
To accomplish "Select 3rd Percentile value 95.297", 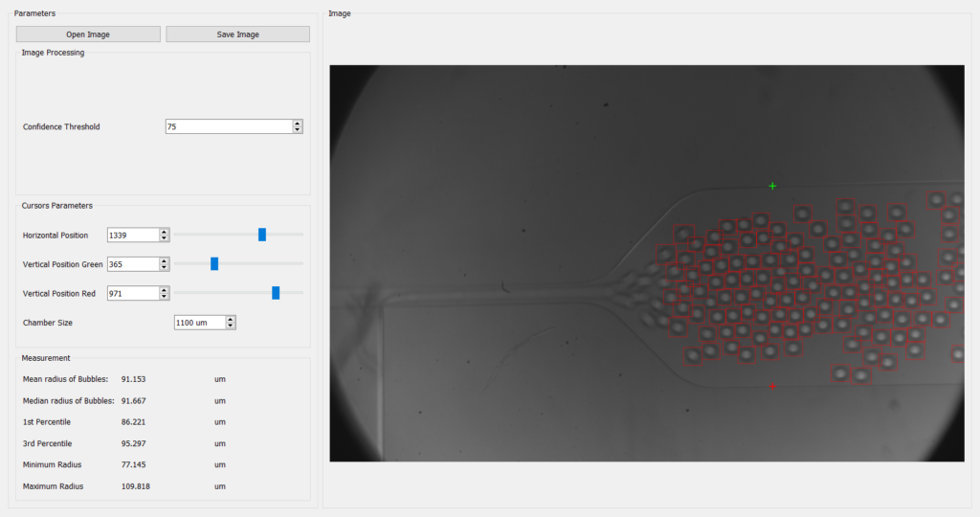I will 133,443.
